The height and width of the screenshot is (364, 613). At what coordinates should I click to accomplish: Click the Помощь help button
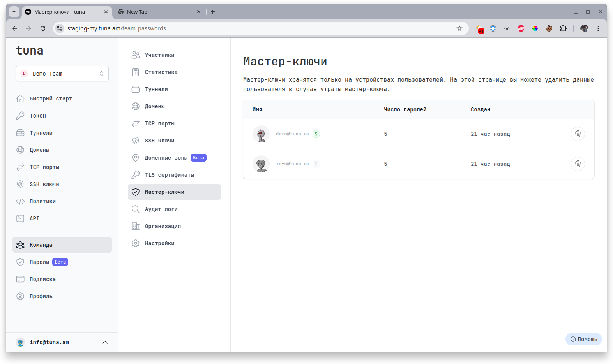583,339
